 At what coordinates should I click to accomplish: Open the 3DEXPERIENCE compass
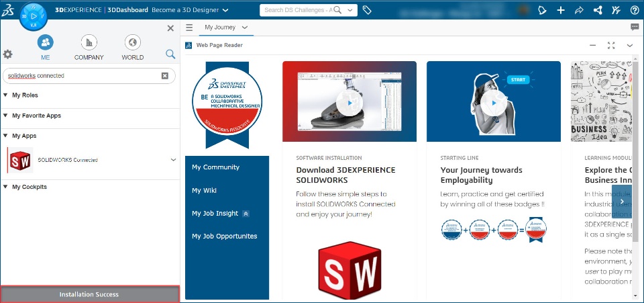[x=34, y=16]
